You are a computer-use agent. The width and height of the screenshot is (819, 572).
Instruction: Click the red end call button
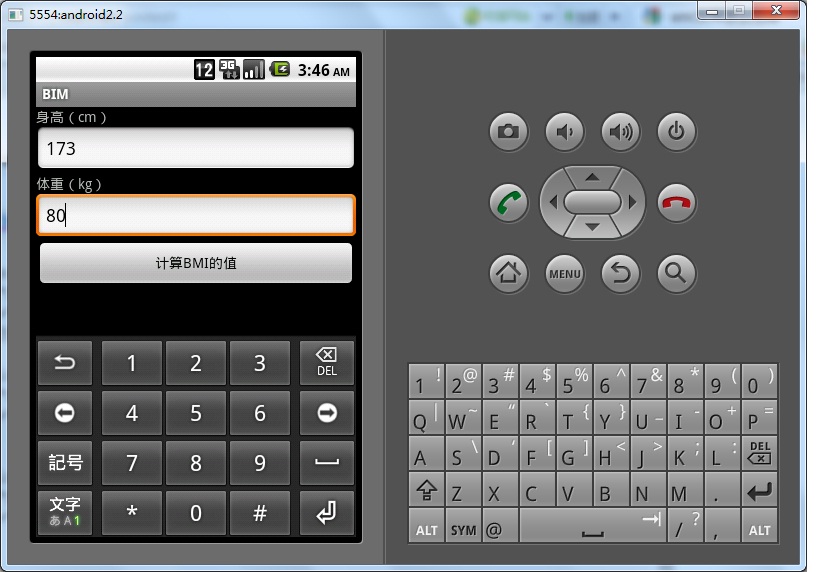[x=676, y=203]
